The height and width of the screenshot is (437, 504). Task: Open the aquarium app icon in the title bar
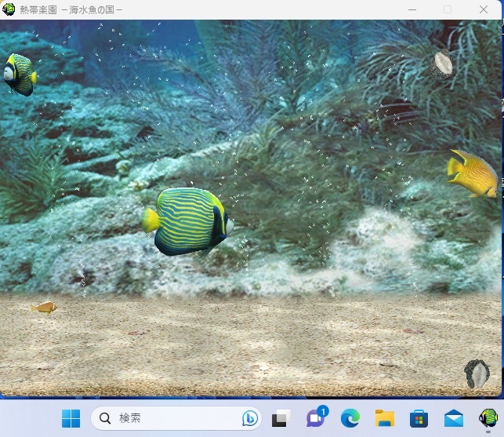(9, 9)
